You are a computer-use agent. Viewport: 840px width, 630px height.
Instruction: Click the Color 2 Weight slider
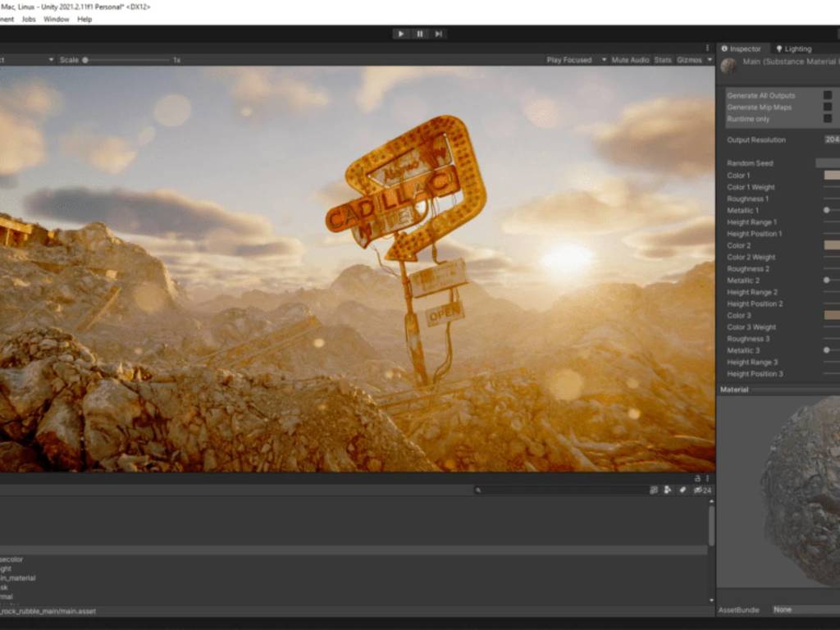pyautogui.click(x=832, y=257)
